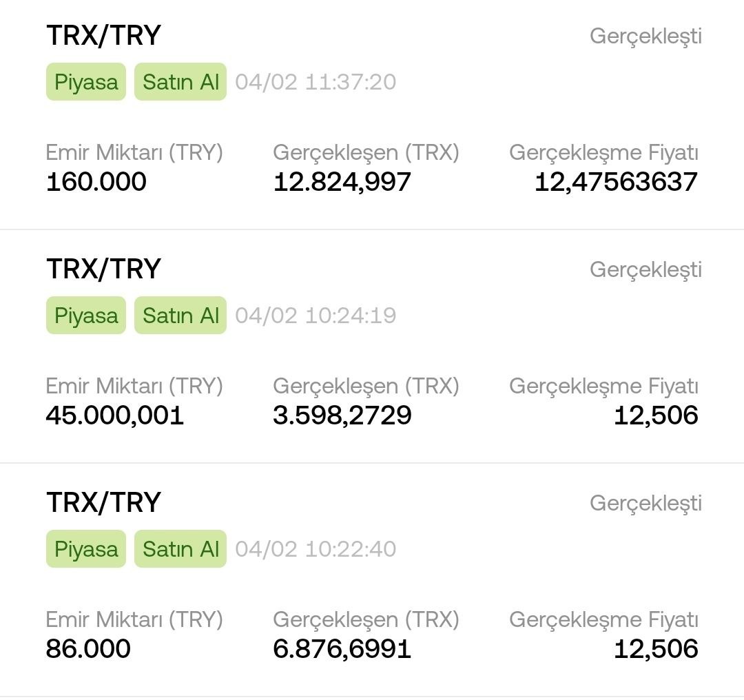
Task: Click the Piyasa tag on the second order
Action: click(x=86, y=315)
